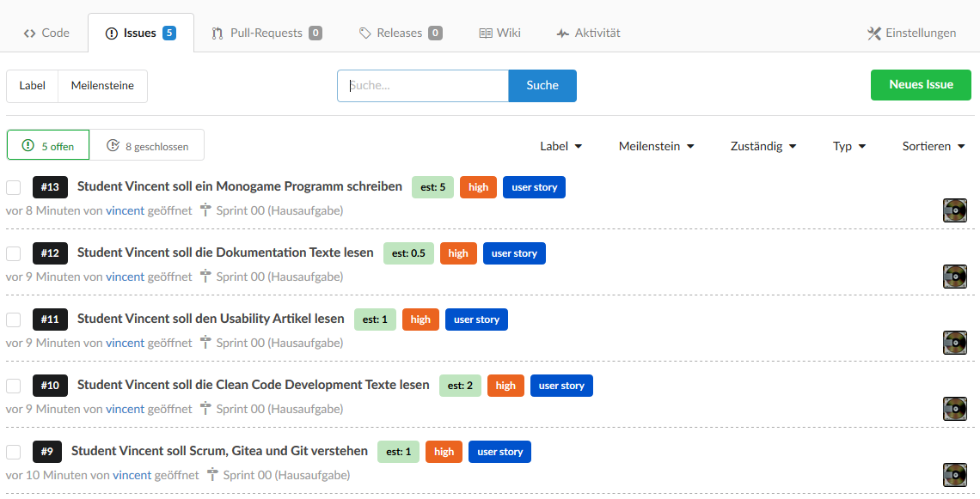Image resolution: width=980 pixels, height=499 pixels.
Task: Expand the Meilenstein filter dropdown
Action: point(656,146)
